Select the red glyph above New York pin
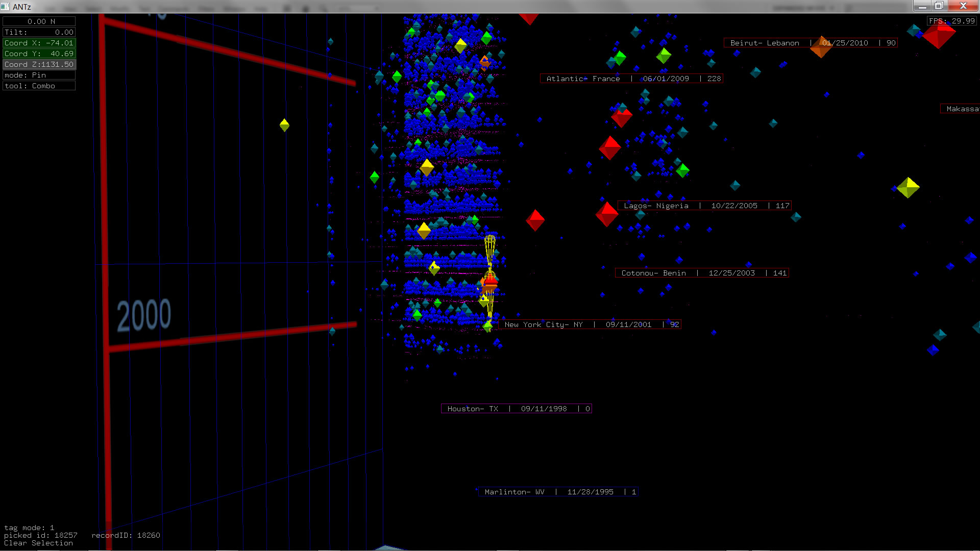980x551 pixels. [x=490, y=281]
